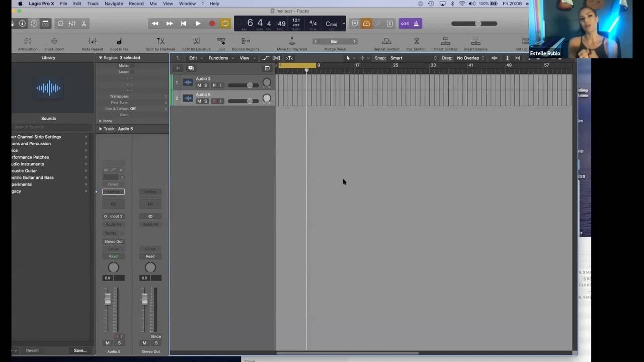Viewport: 644px width, 362px height.
Task: Open the Navigate menu
Action: point(114,4)
